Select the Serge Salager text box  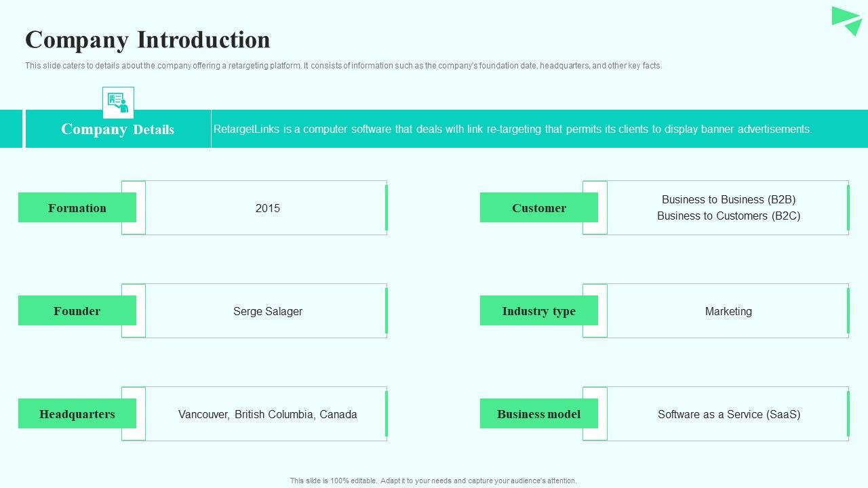pyautogui.click(x=267, y=310)
